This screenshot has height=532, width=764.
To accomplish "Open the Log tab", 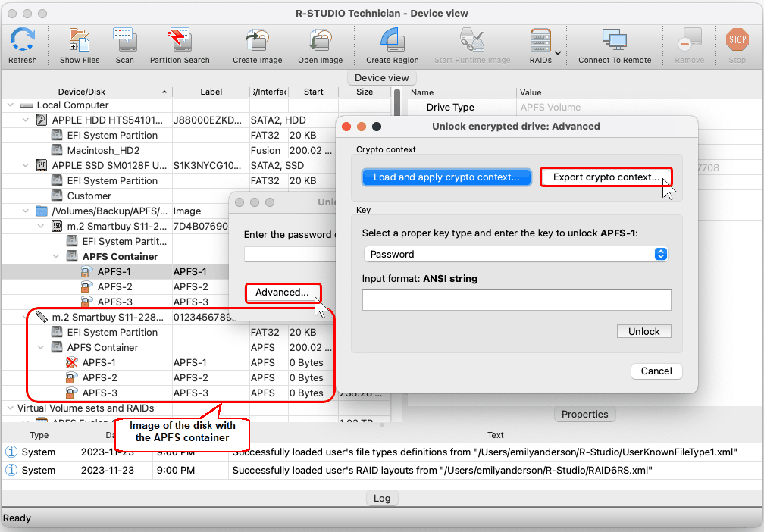I will [382, 499].
